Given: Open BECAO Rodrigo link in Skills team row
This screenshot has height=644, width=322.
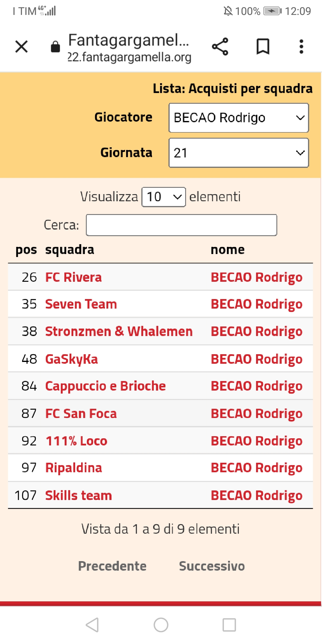Looking at the screenshot, I should pos(256,496).
